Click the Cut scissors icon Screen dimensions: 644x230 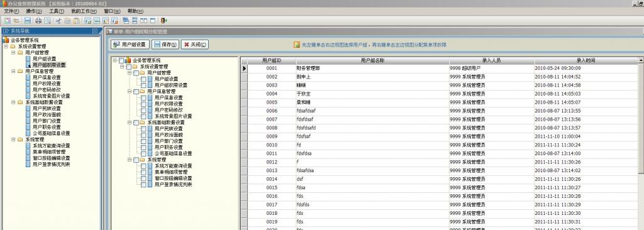(x=58, y=21)
